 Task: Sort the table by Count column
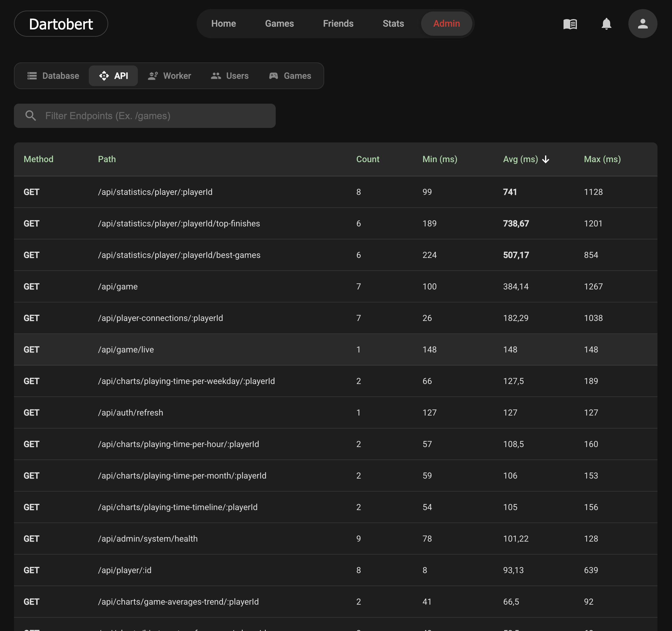click(368, 159)
